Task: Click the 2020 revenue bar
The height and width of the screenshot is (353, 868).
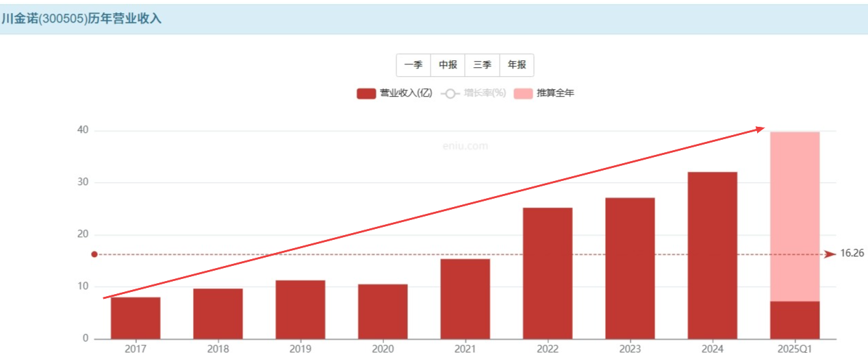Action: tap(383, 311)
